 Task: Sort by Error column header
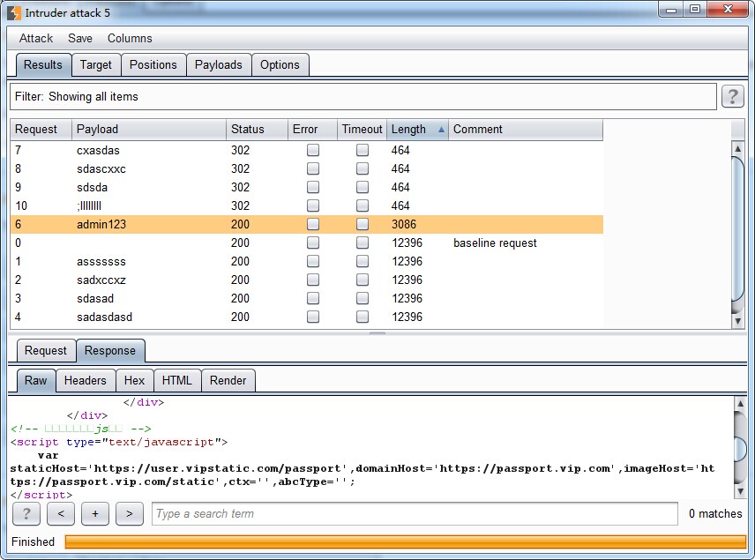(312, 129)
